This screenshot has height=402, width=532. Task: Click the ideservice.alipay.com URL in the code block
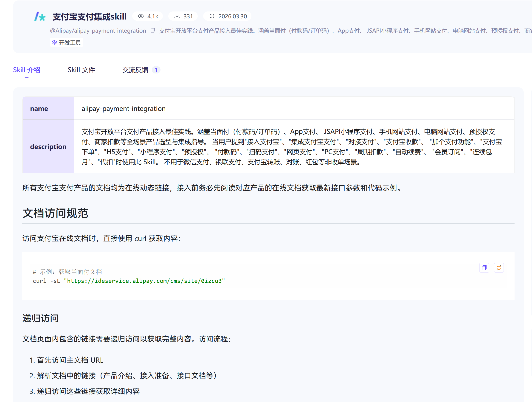(144, 281)
